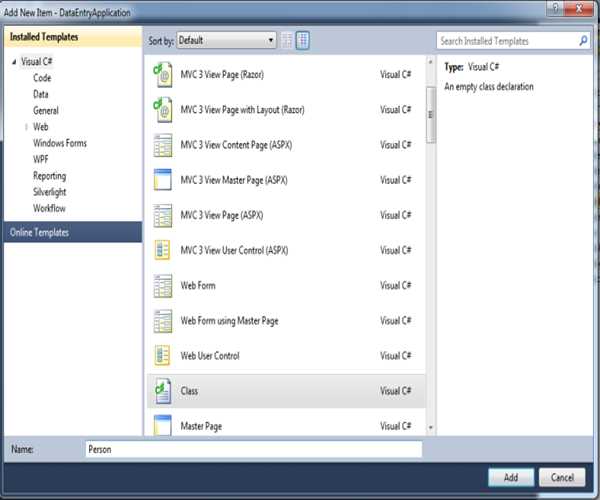Switch to medium icons view
The width and height of the screenshot is (600, 500).
click(303, 41)
